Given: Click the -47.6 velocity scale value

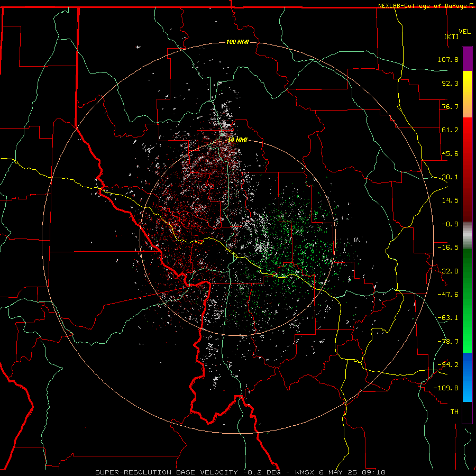Looking at the screenshot, I should click(448, 295).
